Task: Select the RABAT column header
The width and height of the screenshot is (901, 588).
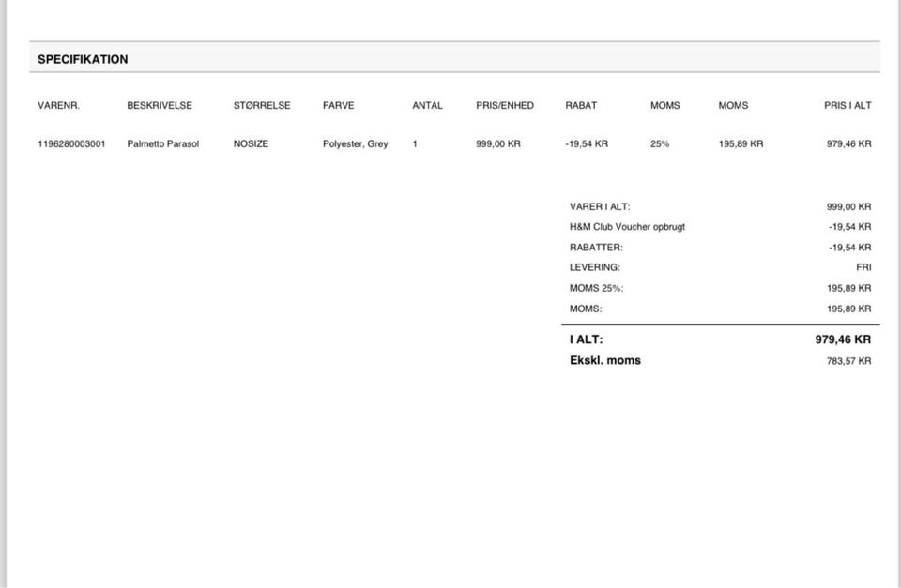Action: 581,106
